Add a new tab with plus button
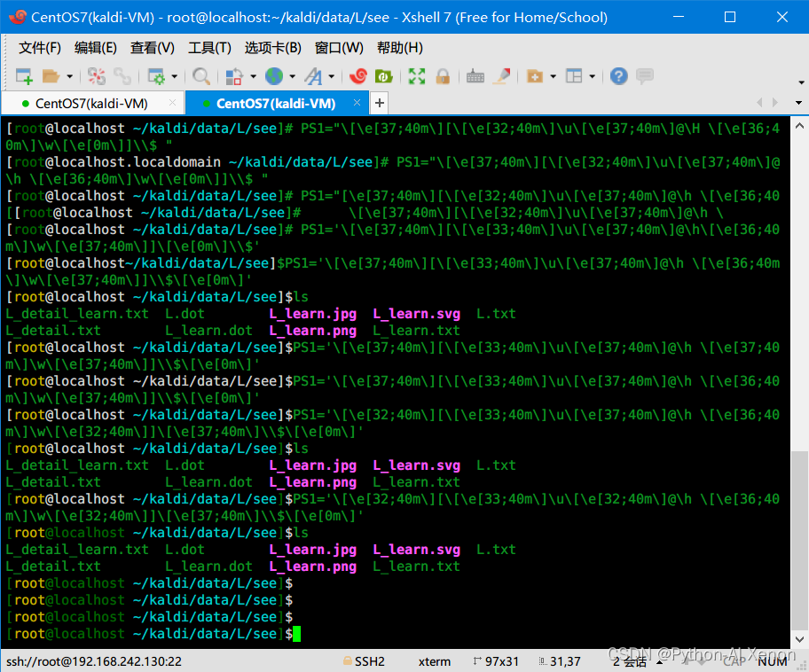 (x=380, y=103)
